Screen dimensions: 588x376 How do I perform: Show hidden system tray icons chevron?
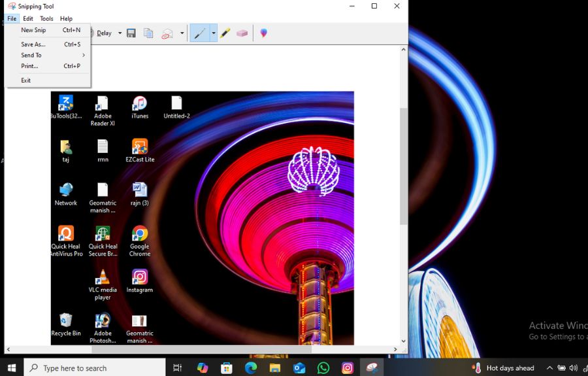[x=549, y=367]
